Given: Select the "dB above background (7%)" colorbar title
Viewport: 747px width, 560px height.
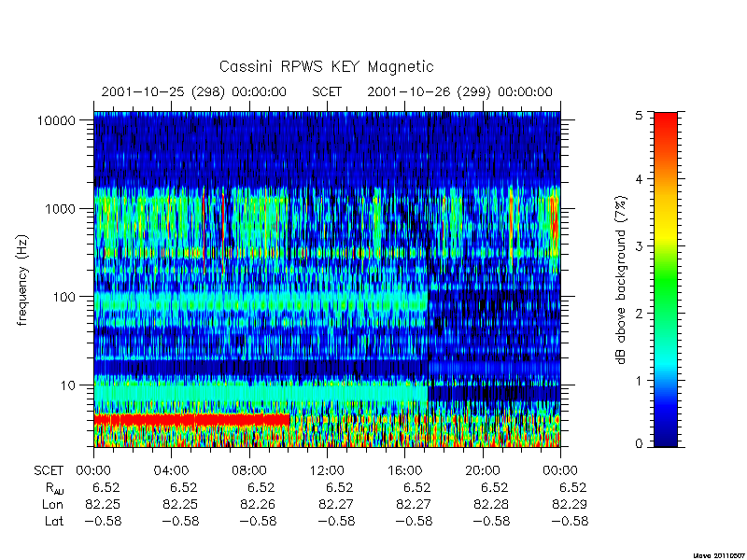Looking at the screenshot, I should [622, 281].
